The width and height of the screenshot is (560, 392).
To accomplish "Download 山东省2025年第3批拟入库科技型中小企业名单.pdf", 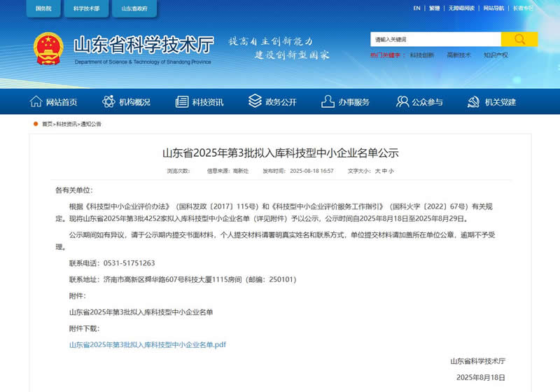I will click(x=148, y=345).
